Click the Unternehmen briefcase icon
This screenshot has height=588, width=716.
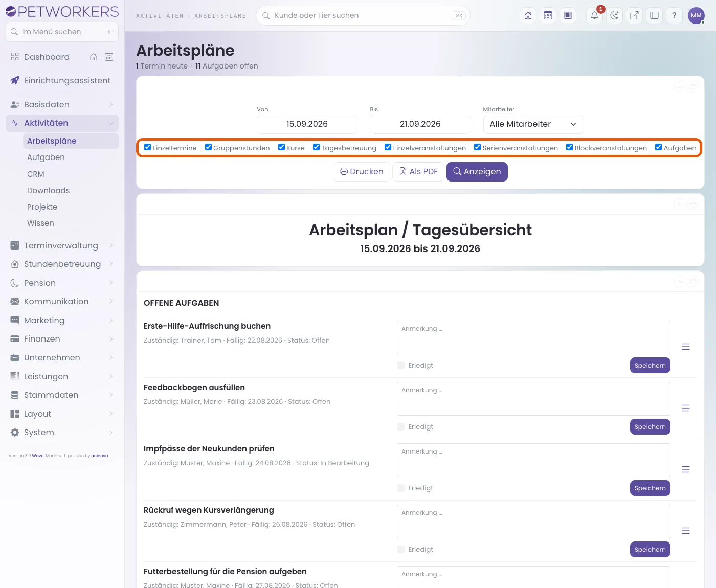click(x=15, y=358)
